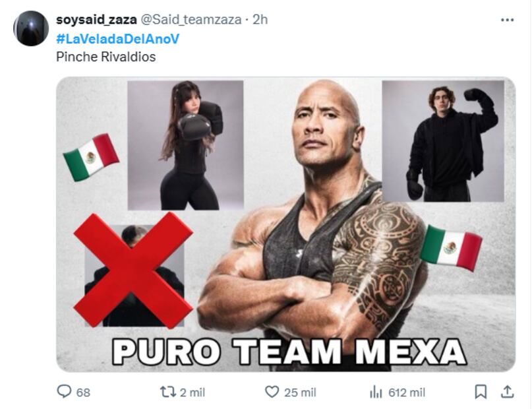Click the red X in the image

[x=133, y=270]
